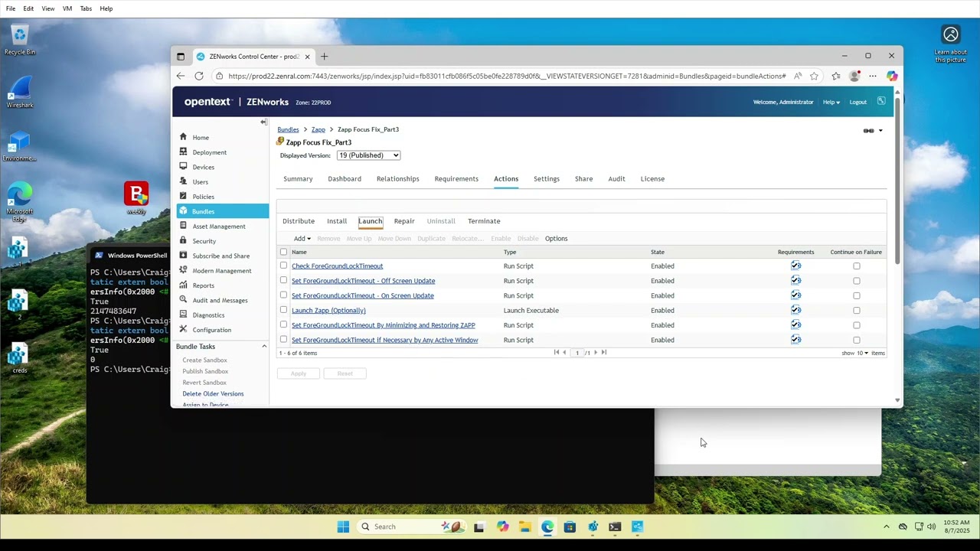Viewport: 980px width, 551px height.
Task: Collapse the Bundle Tasks section
Action: click(x=264, y=347)
